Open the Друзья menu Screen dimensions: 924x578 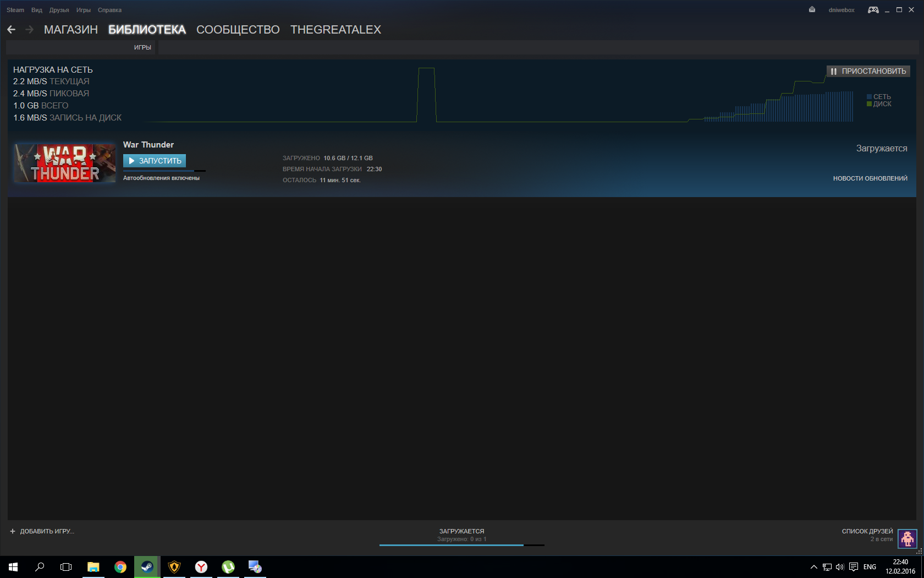(x=59, y=10)
